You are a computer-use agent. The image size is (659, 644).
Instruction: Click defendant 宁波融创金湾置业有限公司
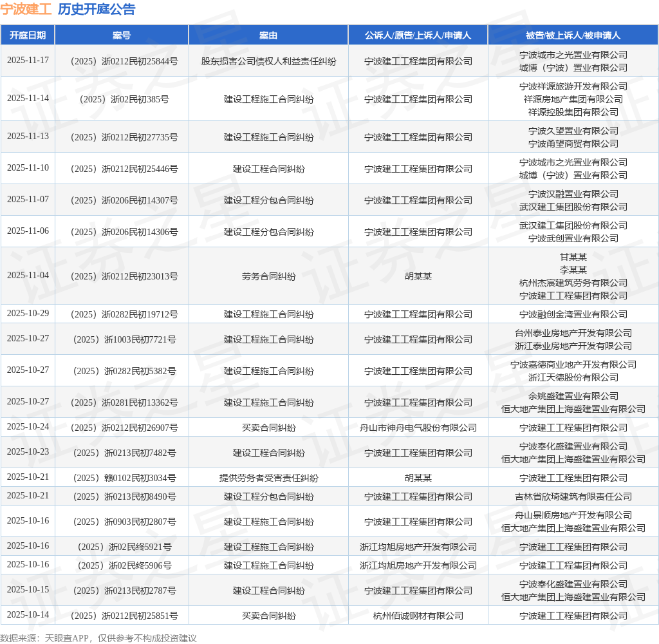[x=573, y=314]
